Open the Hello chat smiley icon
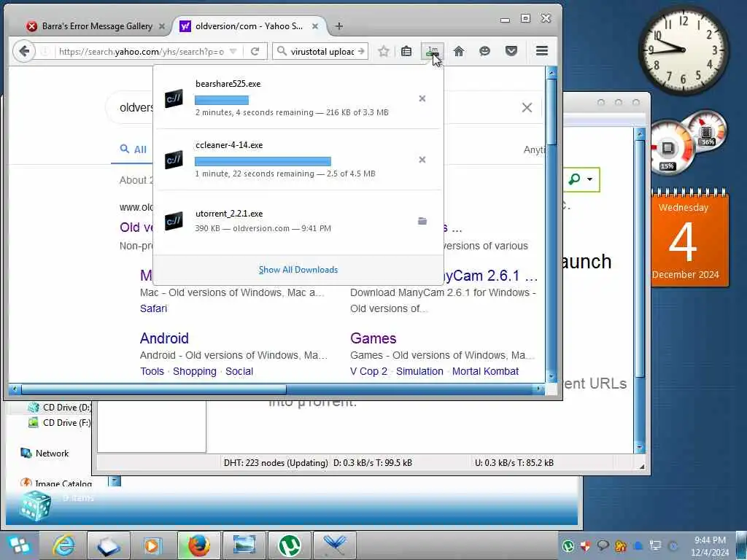Viewport: 747px width, 560px height. pos(484,51)
